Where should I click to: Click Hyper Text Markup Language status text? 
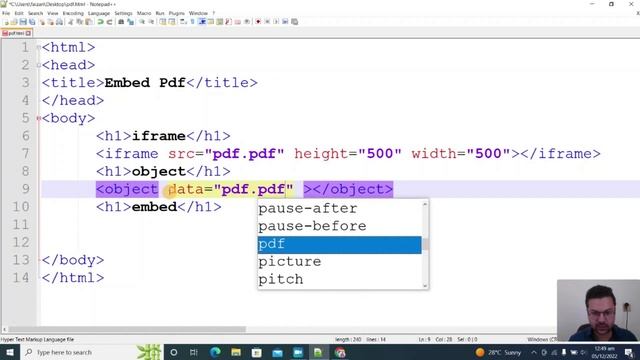(37, 339)
